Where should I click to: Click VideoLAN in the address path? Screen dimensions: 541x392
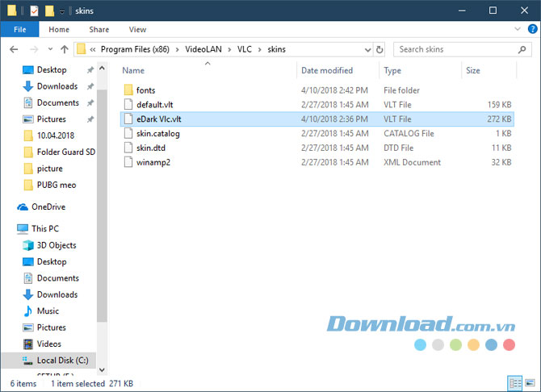[203, 49]
